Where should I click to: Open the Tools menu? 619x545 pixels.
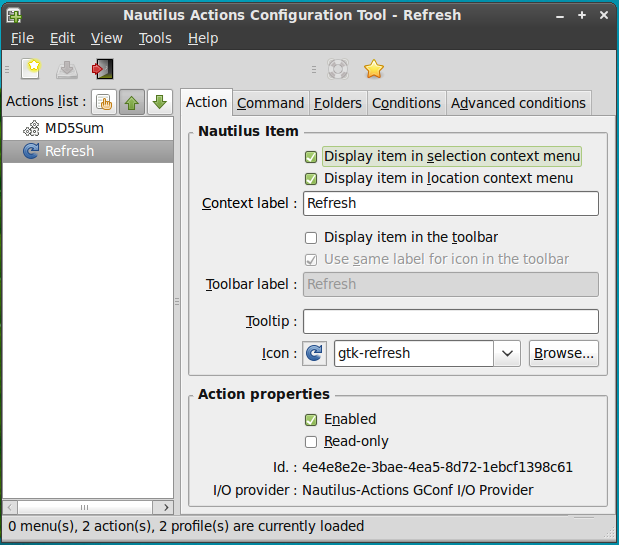(155, 38)
